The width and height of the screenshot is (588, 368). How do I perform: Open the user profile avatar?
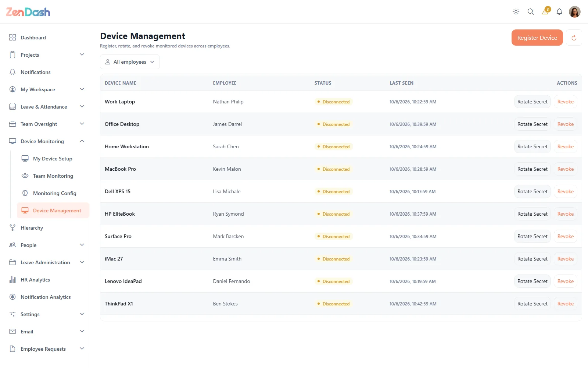tap(575, 12)
